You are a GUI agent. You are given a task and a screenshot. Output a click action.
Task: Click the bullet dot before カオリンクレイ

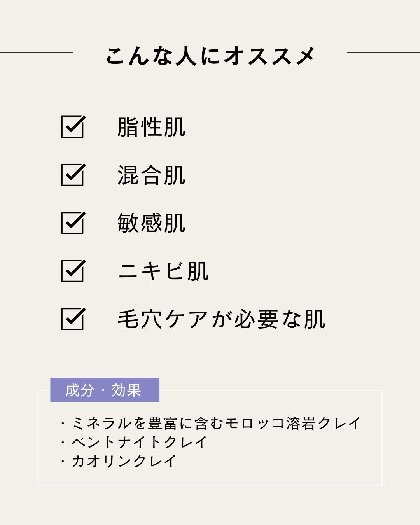point(63,462)
